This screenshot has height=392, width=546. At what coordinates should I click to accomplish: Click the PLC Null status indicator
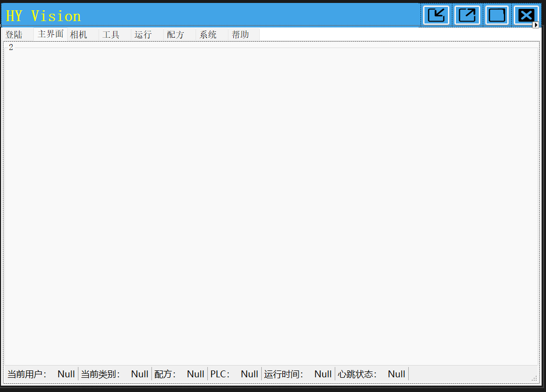coord(233,373)
